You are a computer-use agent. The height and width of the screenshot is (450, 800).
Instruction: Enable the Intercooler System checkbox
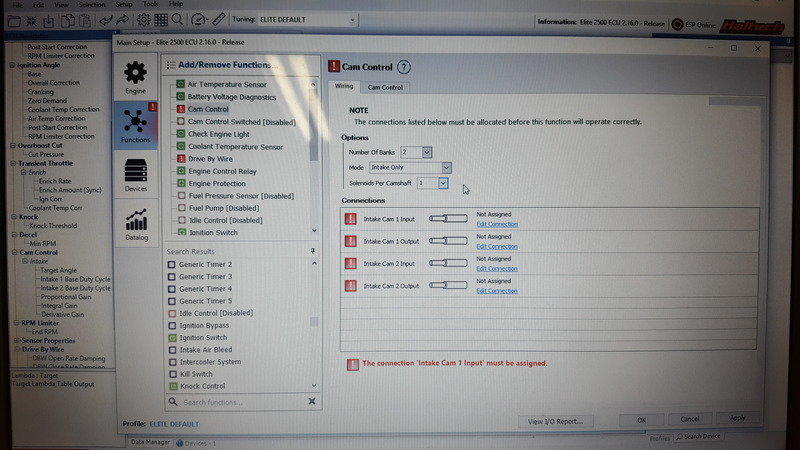point(172,362)
